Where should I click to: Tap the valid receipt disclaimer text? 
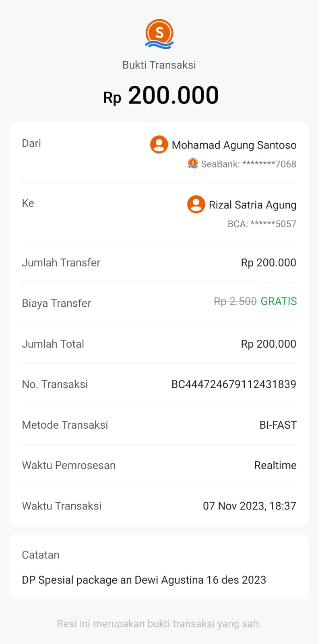click(159, 623)
